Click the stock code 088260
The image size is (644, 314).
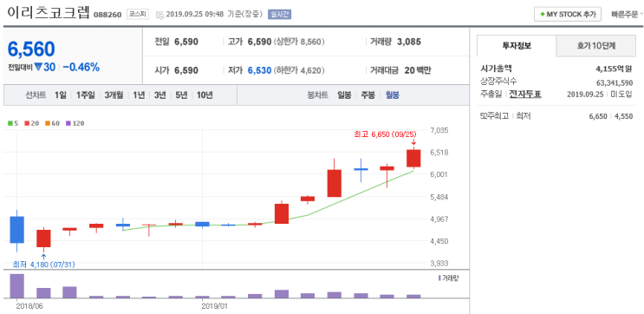107,15
